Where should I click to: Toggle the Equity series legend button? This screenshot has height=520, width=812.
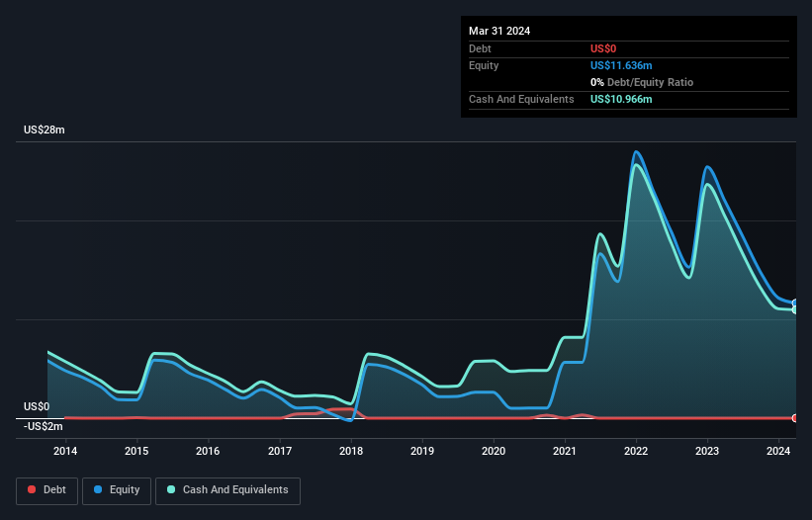click(x=117, y=490)
